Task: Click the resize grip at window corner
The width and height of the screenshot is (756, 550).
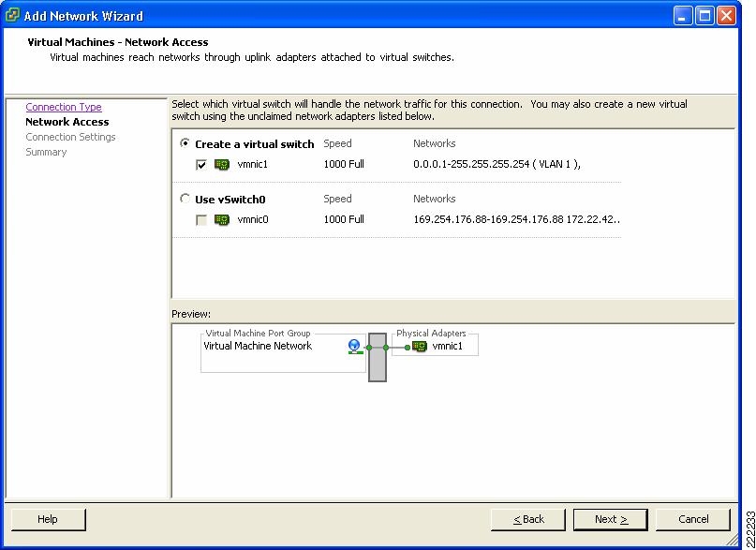Action: (732, 539)
